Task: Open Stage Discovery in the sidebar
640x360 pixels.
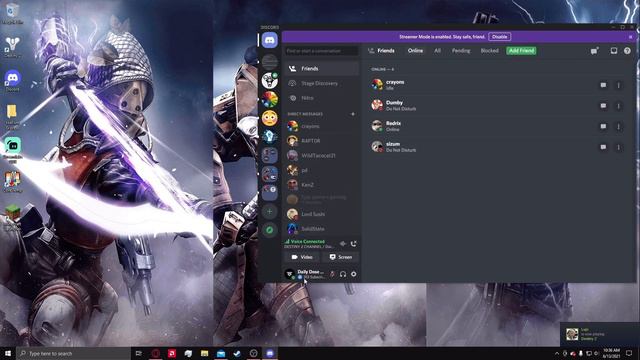Action: pyautogui.click(x=322, y=83)
